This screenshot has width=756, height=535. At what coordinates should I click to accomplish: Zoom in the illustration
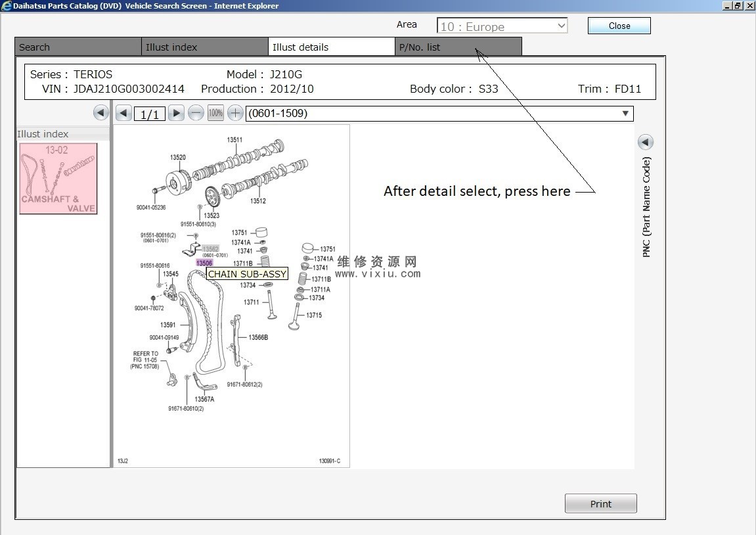tap(234, 113)
